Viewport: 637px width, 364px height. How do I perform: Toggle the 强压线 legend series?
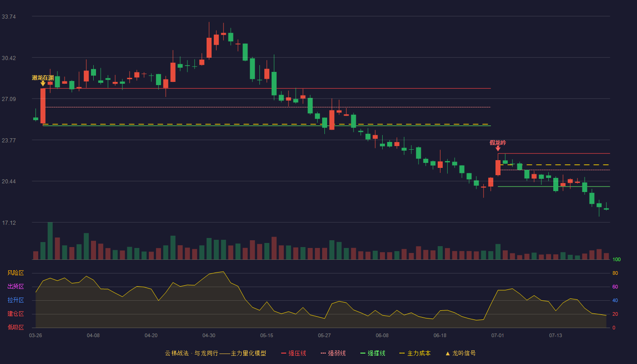tap(293, 353)
